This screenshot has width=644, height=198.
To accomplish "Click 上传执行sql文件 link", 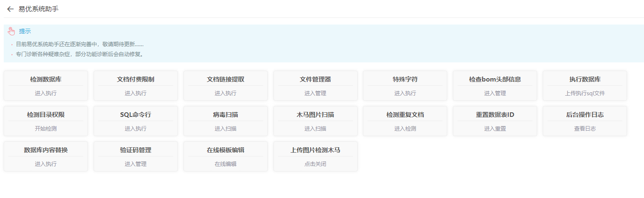I will (584, 93).
